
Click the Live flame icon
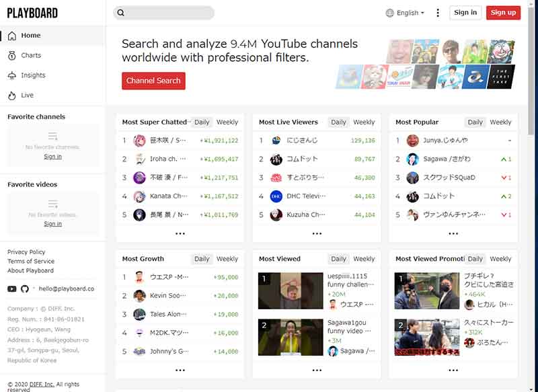point(12,95)
